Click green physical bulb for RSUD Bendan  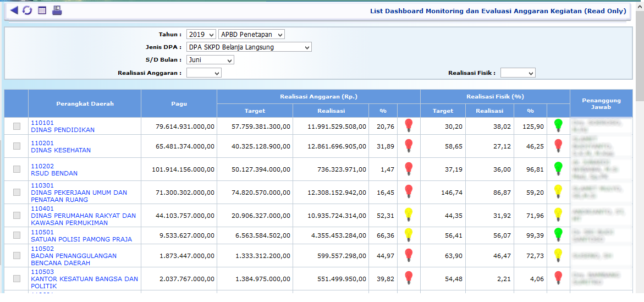click(x=558, y=168)
